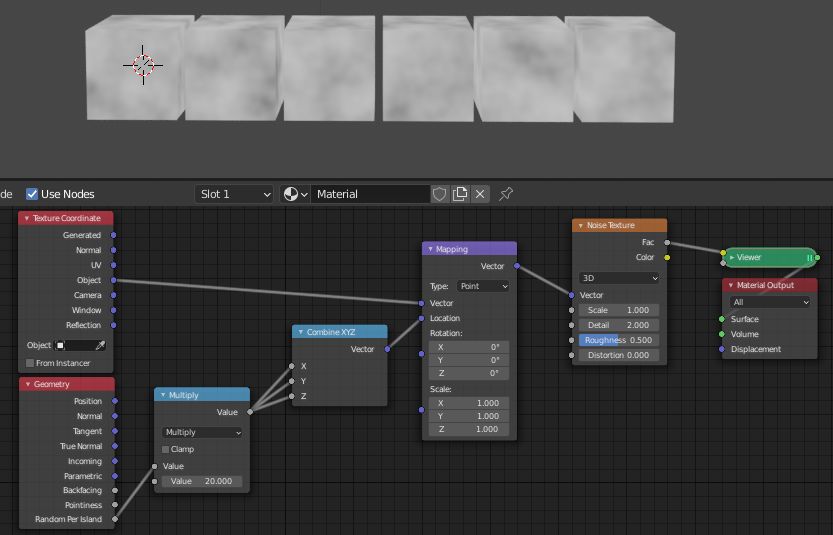Screen dimensions: 833x535
Task: Click Combine XYZ X input socket
Action: coord(292,366)
